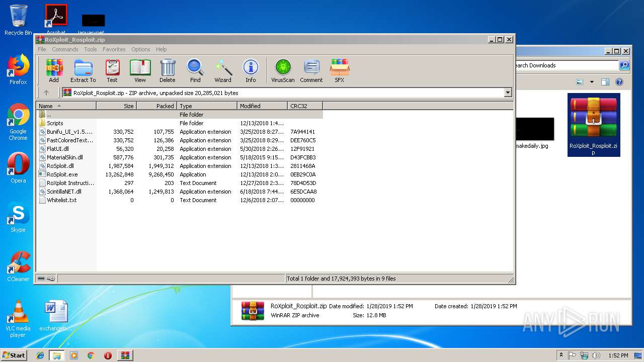Open the Recycle Bin desktop icon
The image size is (644, 362).
(18, 20)
